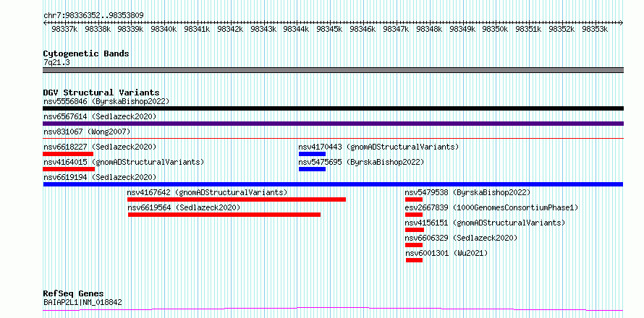Select the red nsv4167642 bar
The width and height of the screenshot is (644, 318).
click(237, 199)
